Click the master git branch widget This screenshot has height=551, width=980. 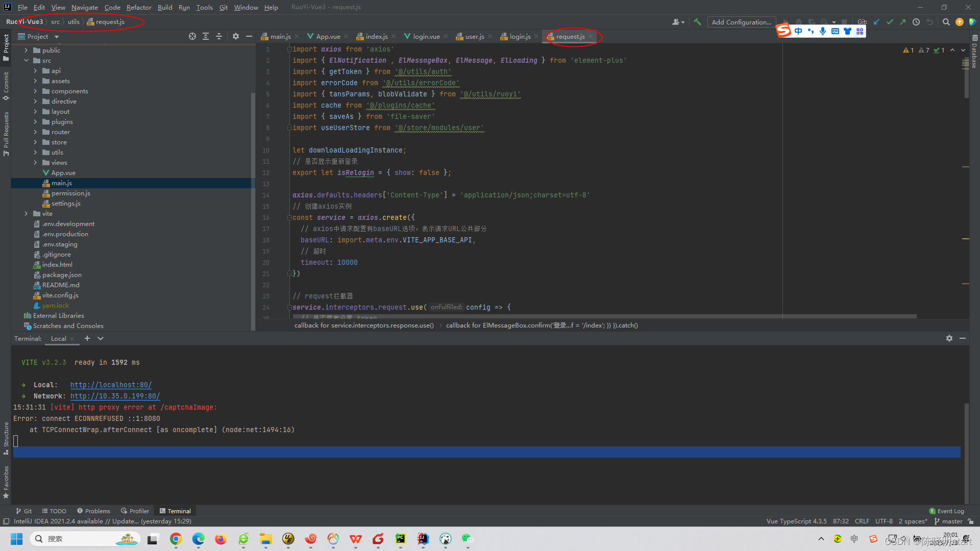951,521
